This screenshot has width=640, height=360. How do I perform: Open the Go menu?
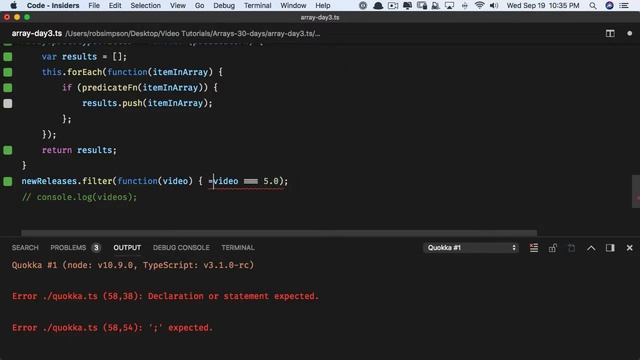click(199, 5)
